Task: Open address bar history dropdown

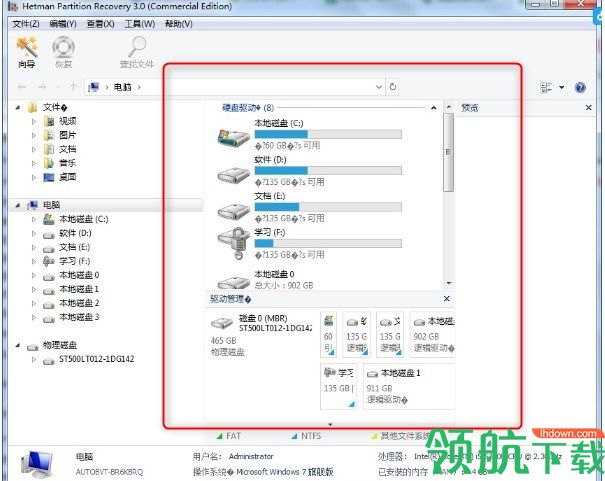Action: pyautogui.click(x=379, y=87)
